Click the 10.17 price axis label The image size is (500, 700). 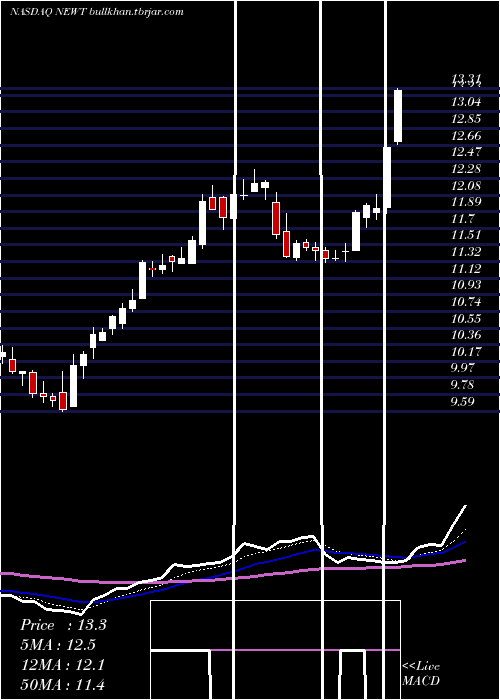[466, 352]
